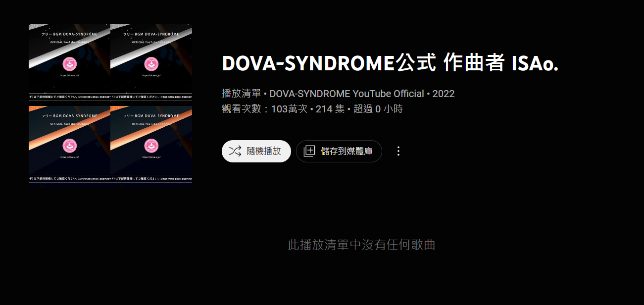Click the pink logo in top-right thumbnail
The image size is (644, 305).
point(151,64)
